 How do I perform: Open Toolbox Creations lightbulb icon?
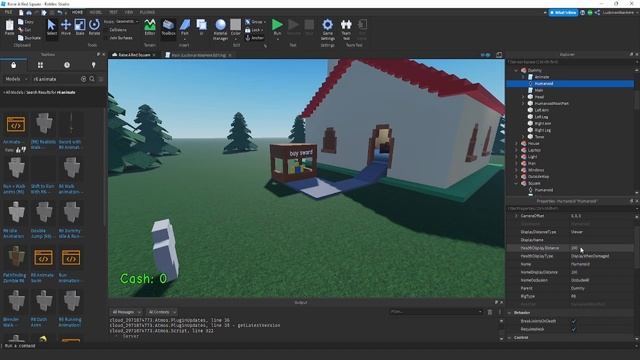coord(93,65)
